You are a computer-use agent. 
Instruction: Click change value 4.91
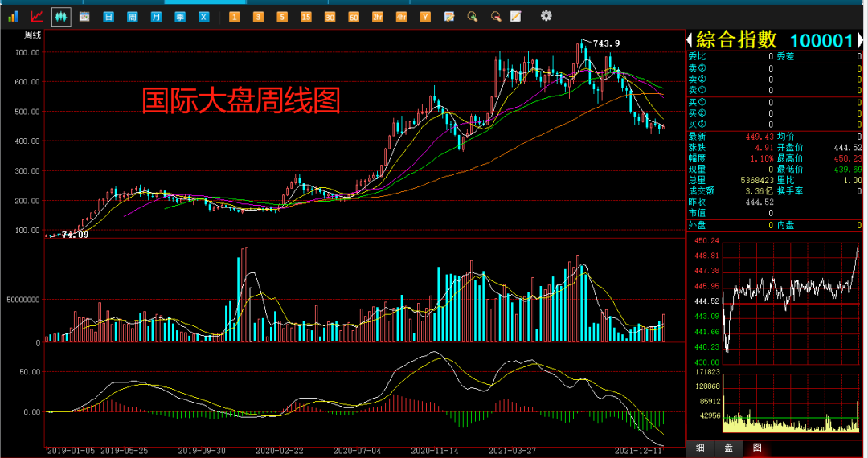[764, 148]
